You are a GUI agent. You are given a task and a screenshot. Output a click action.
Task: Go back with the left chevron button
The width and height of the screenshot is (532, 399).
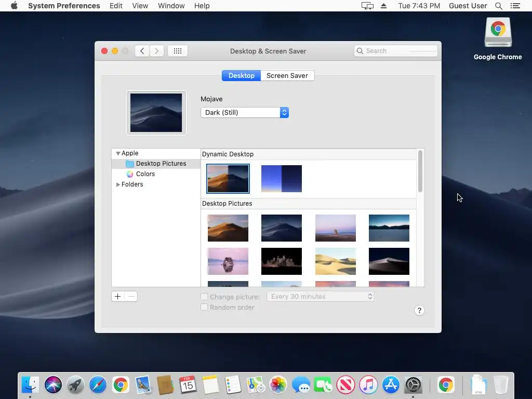pyautogui.click(x=142, y=51)
